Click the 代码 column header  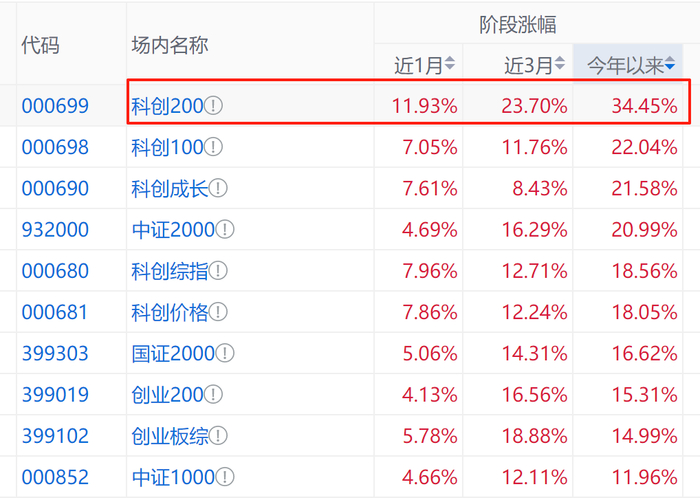pyautogui.click(x=40, y=45)
